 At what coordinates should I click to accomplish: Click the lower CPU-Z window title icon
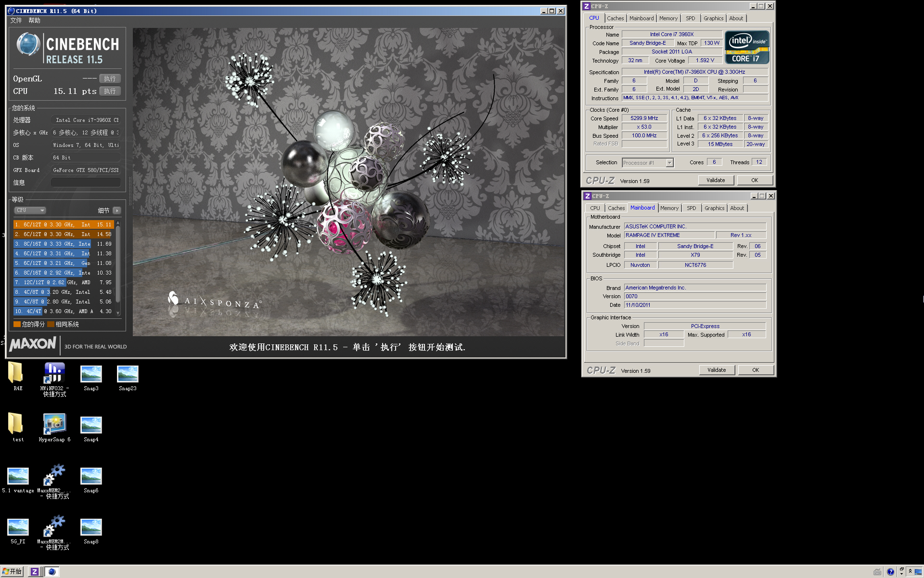coord(587,196)
